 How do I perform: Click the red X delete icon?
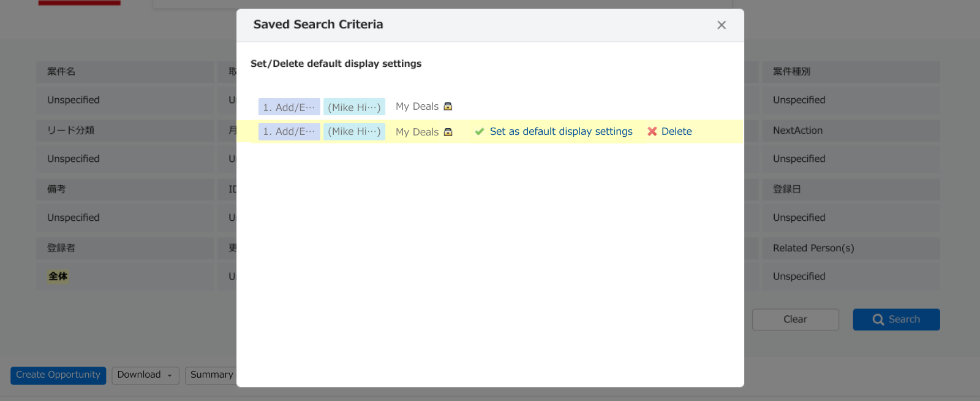pyautogui.click(x=652, y=132)
